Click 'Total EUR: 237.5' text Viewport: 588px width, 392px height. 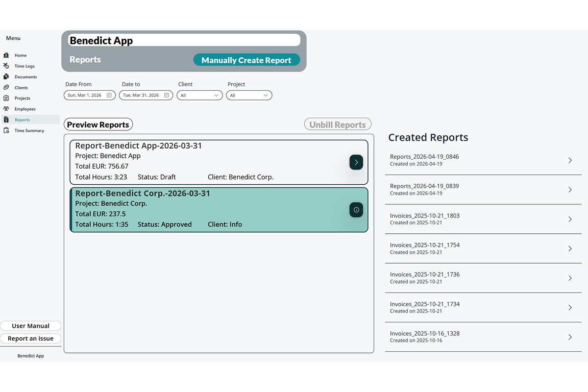100,214
